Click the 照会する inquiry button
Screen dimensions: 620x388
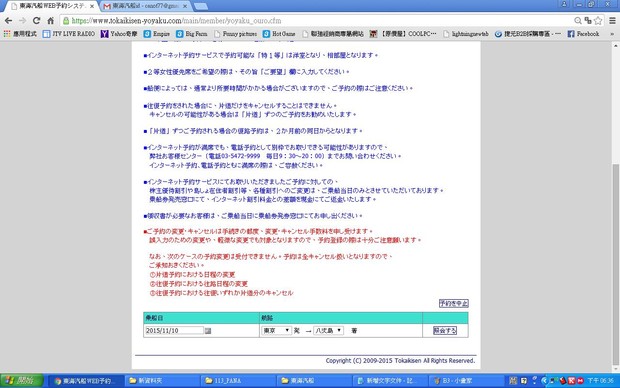445,330
